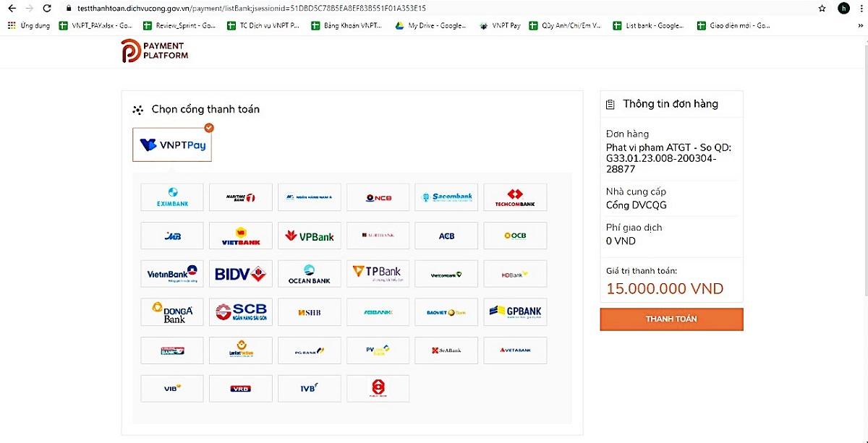Pick TPBank as payment method
868x443 pixels.
click(378, 273)
